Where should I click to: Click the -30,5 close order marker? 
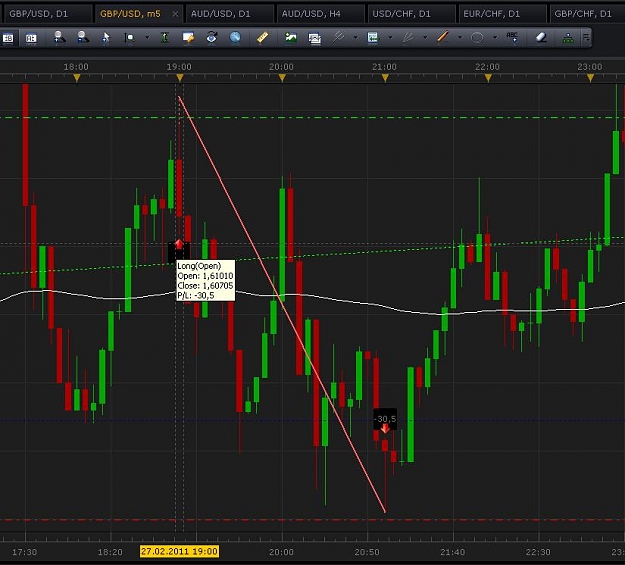click(x=385, y=419)
